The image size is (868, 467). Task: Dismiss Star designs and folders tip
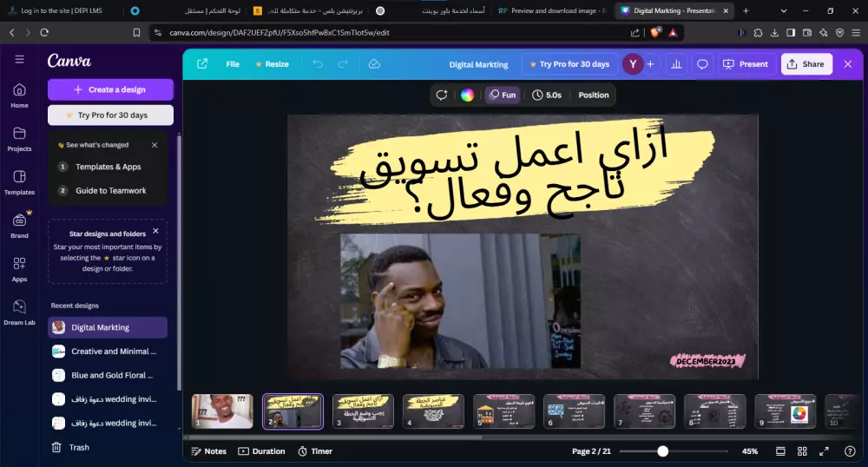(155, 231)
